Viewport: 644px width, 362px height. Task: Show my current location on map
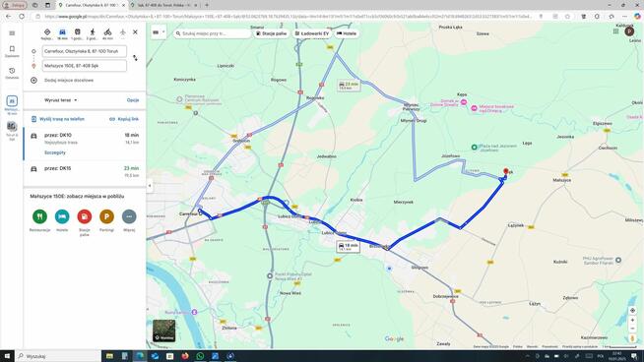pyautogui.click(x=632, y=311)
